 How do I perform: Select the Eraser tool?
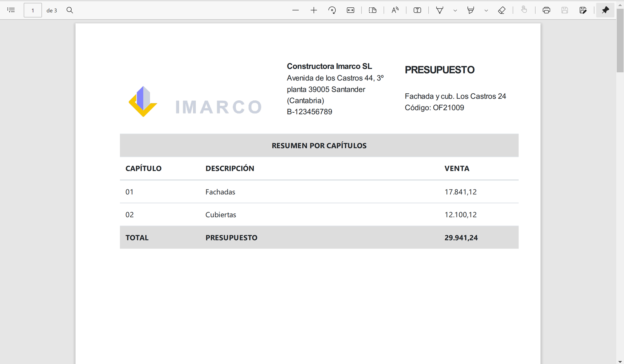(502, 10)
